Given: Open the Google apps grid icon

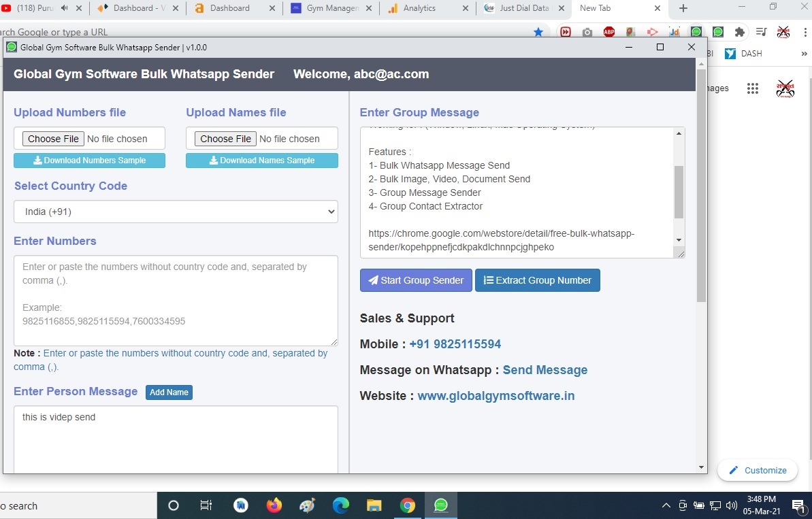Looking at the screenshot, I should [753, 88].
